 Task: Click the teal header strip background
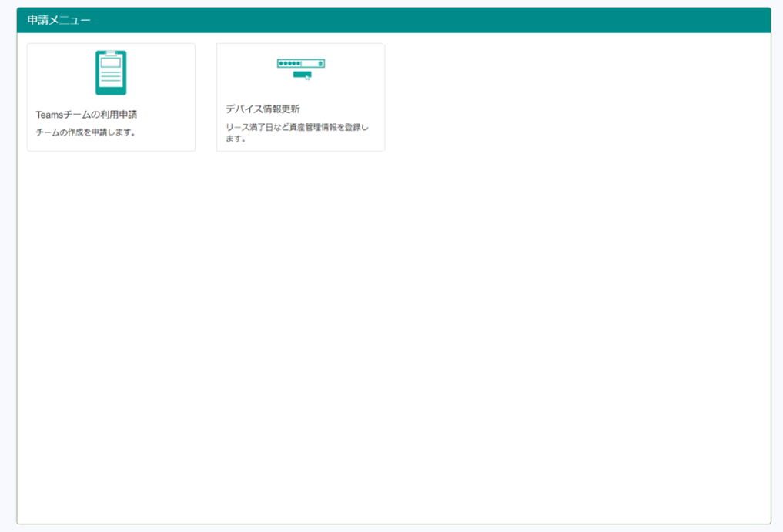click(x=539, y=17)
